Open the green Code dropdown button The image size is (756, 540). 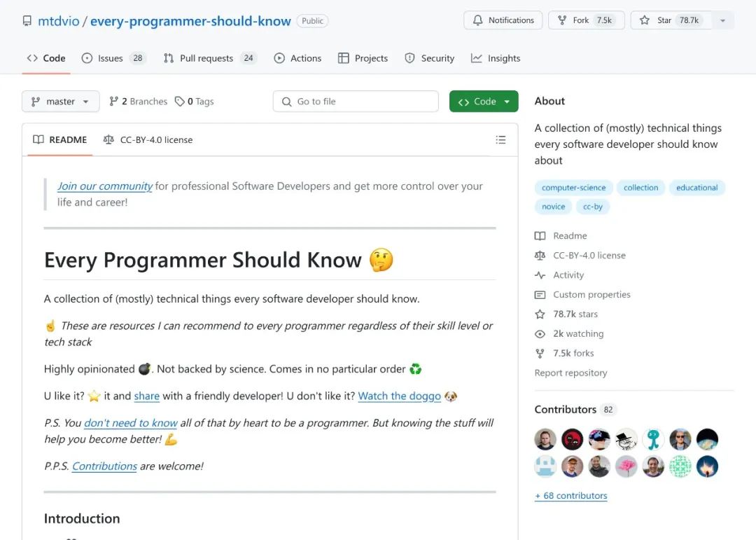coord(484,102)
